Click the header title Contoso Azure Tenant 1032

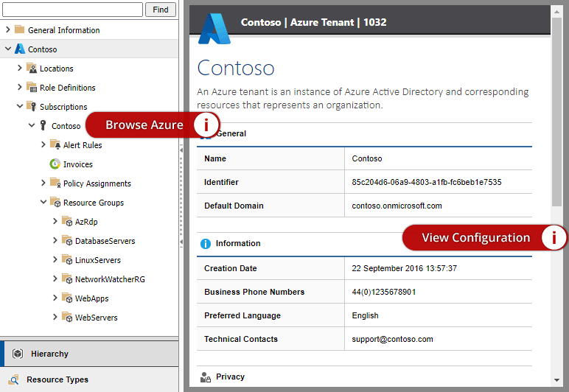tap(313, 22)
